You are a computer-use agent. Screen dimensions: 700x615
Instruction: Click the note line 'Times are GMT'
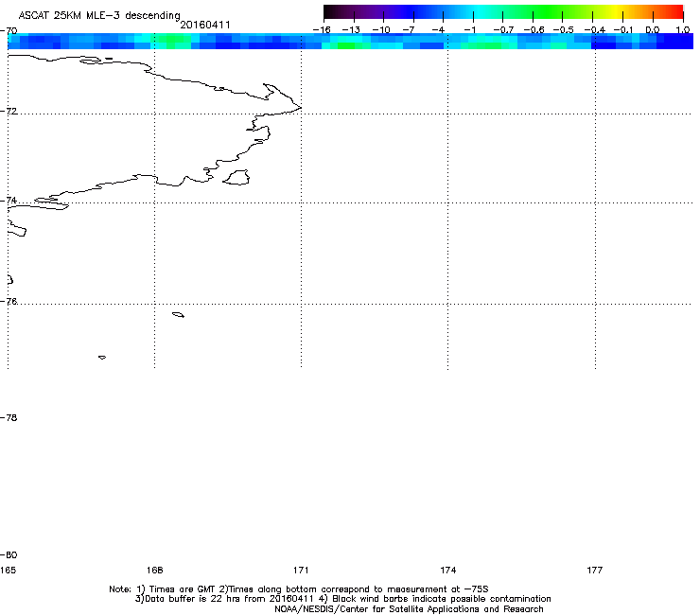click(x=182, y=589)
